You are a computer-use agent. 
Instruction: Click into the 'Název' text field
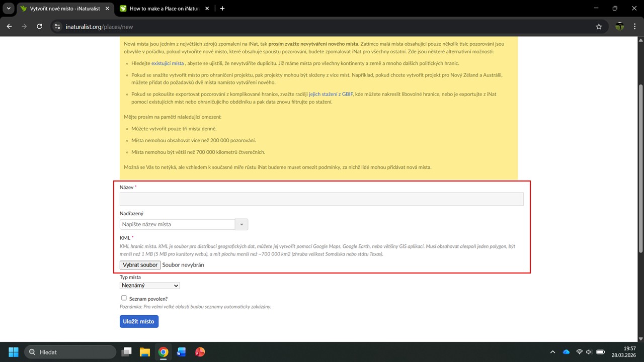(x=321, y=199)
